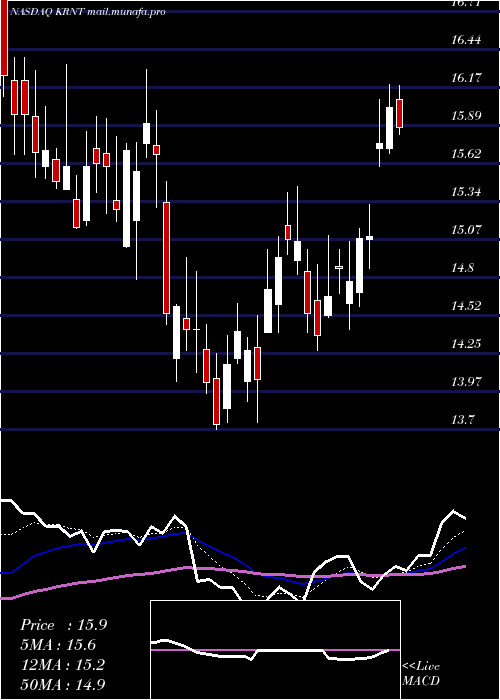Select the 14.52 price axis label
This screenshot has width=500, height=700.
[466, 306]
